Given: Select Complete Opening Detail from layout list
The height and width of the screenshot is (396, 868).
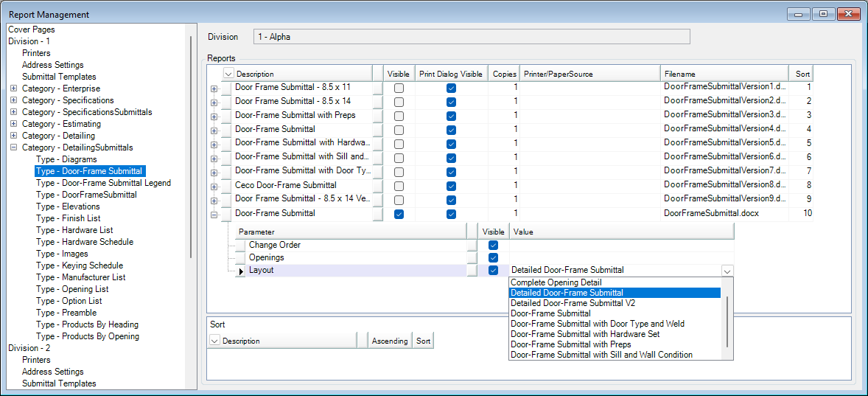Looking at the screenshot, I should tap(556, 282).
